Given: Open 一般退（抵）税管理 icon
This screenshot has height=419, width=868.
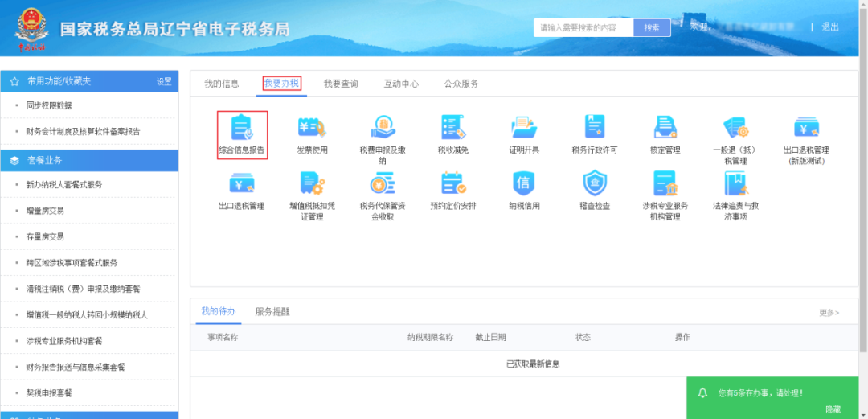Looking at the screenshot, I should coord(735,129).
